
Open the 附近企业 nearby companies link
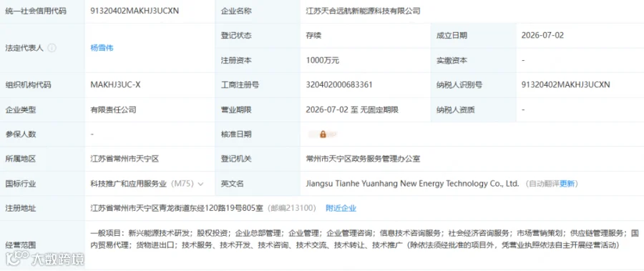341,208
